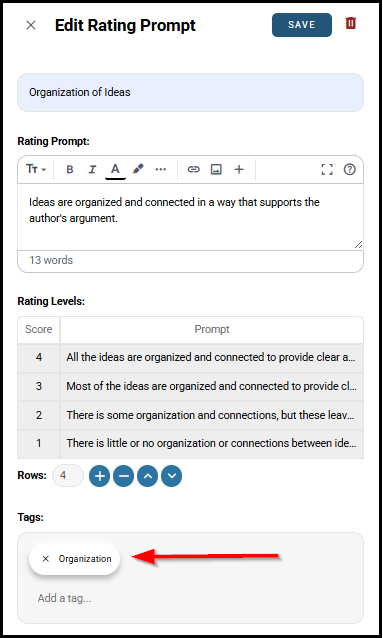Image resolution: width=383 pixels, height=638 pixels.
Task: Toggle fullscreen editor mode
Action: (327, 169)
